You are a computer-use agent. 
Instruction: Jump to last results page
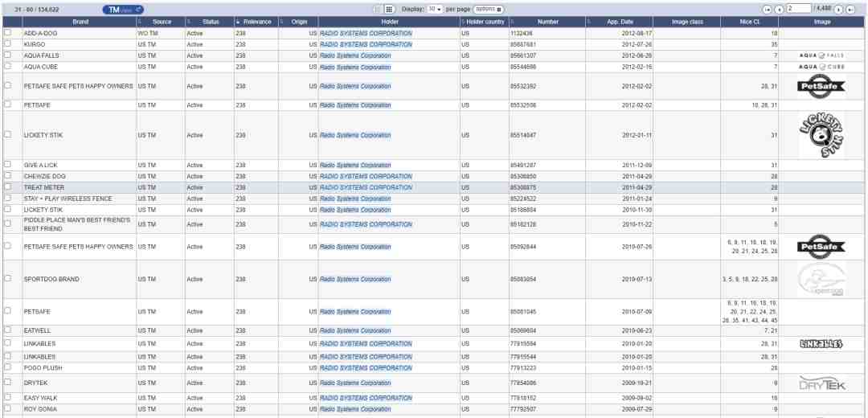pos(850,9)
